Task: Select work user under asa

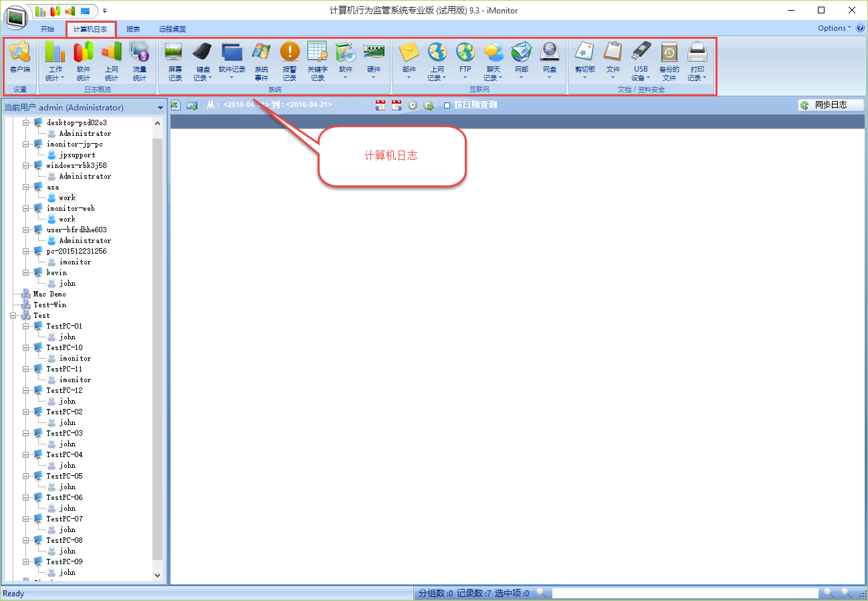Action: pos(67,197)
